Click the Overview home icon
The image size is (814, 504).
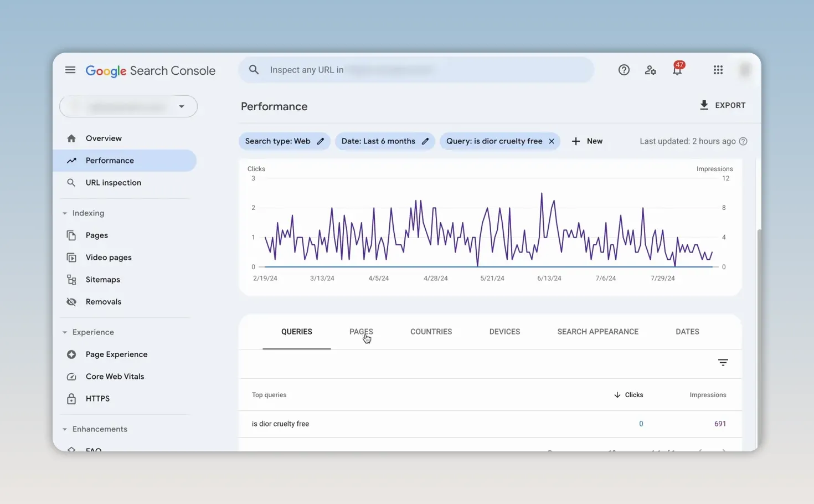71,138
